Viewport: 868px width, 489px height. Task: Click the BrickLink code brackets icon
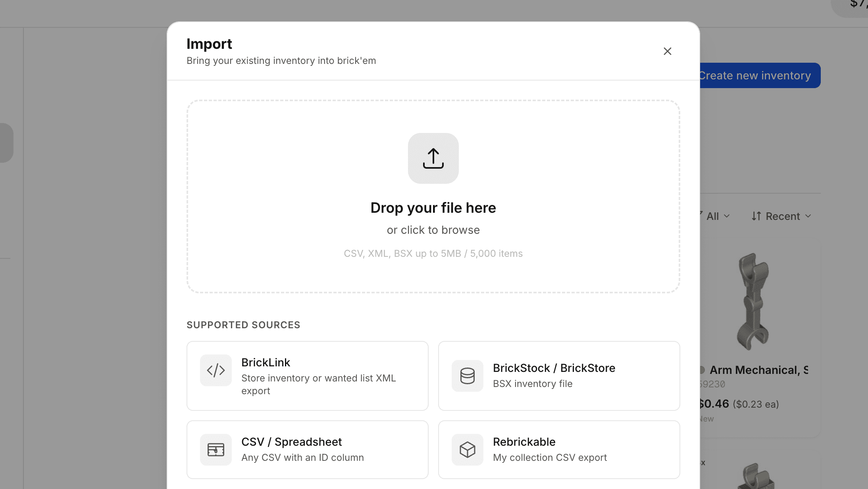[216, 370]
